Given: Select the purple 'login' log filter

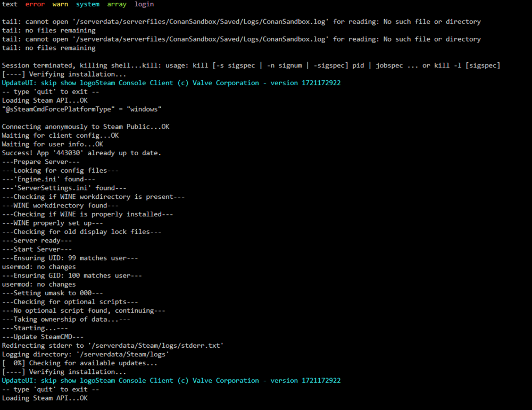Looking at the screenshot, I should (x=144, y=4).
